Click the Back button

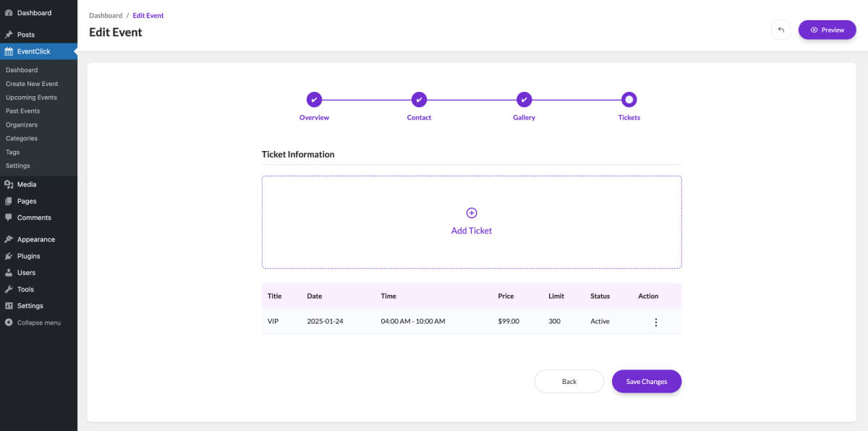click(x=569, y=381)
